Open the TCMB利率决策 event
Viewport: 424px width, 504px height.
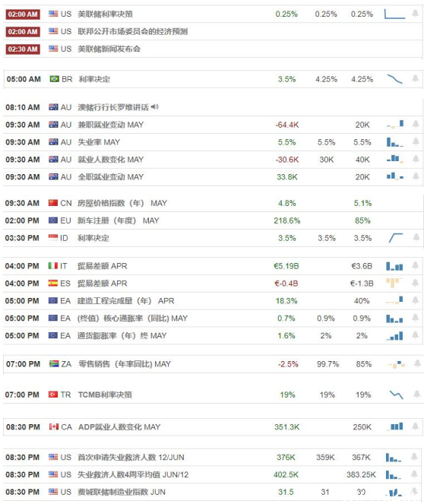105,395
